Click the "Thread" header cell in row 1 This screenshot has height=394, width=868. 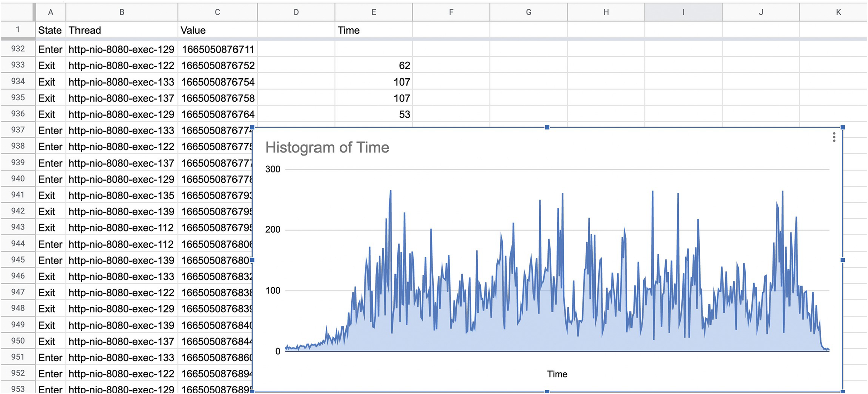pos(121,30)
